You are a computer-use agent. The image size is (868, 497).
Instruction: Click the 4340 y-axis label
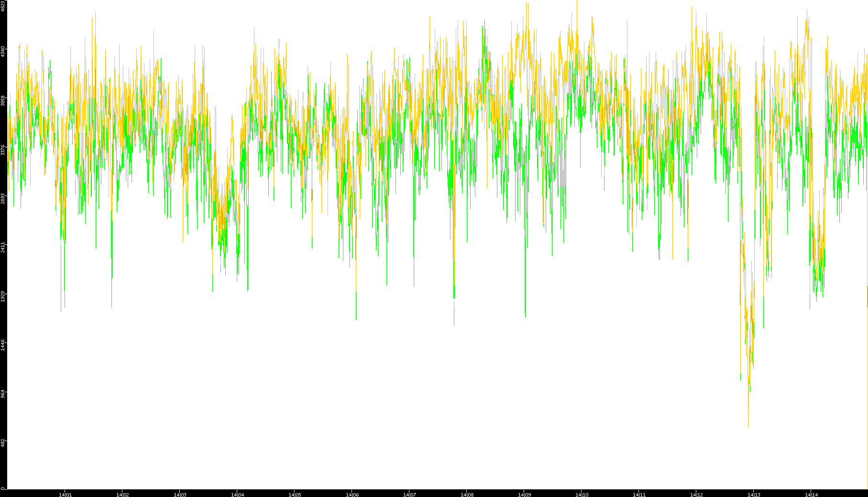pos(3,51)
